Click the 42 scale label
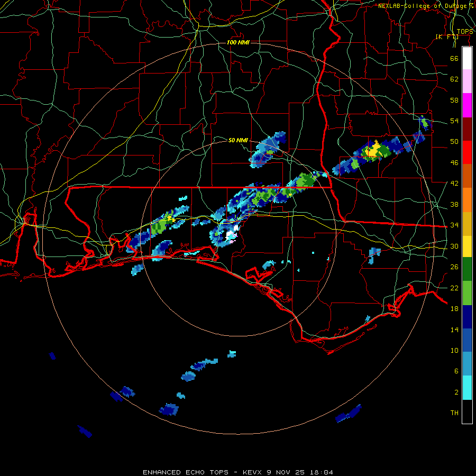This screenshot has height=476, width=476. point(454,184)
